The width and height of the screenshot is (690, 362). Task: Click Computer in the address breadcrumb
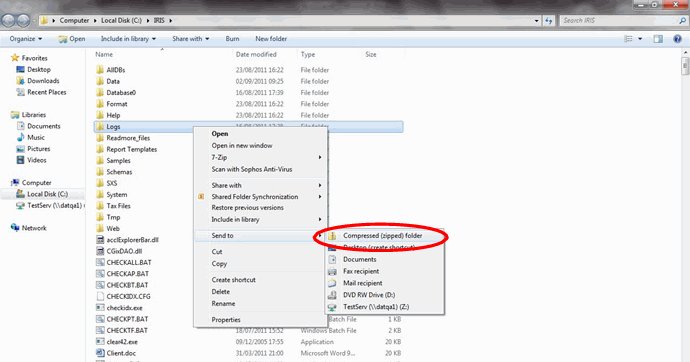pyautogui.click(x=74, y=21)
